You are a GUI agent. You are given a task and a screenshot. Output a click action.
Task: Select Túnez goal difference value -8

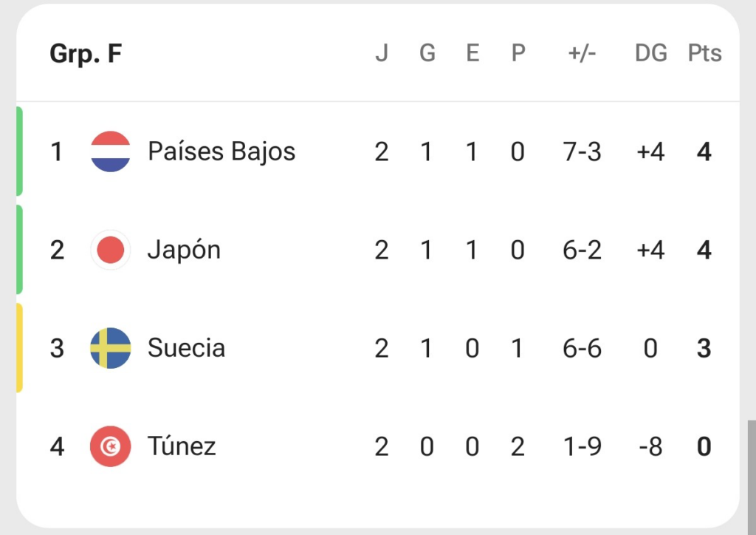651,447
